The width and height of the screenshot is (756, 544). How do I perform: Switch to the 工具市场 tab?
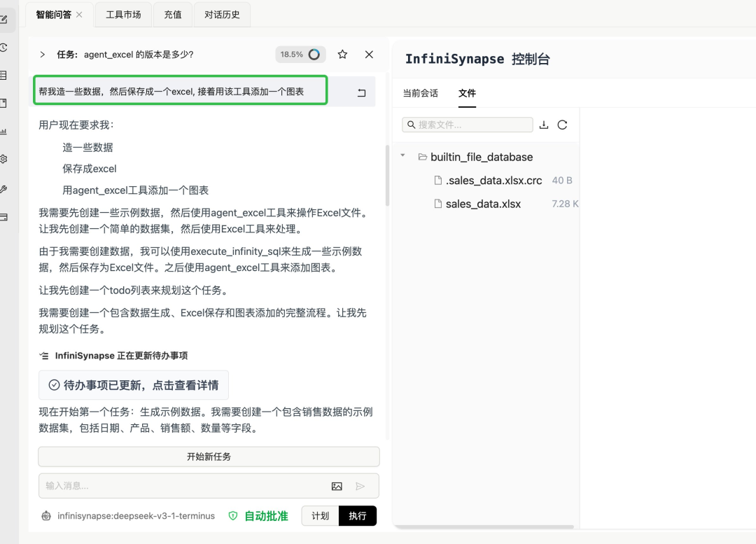(x=123, y=15)
